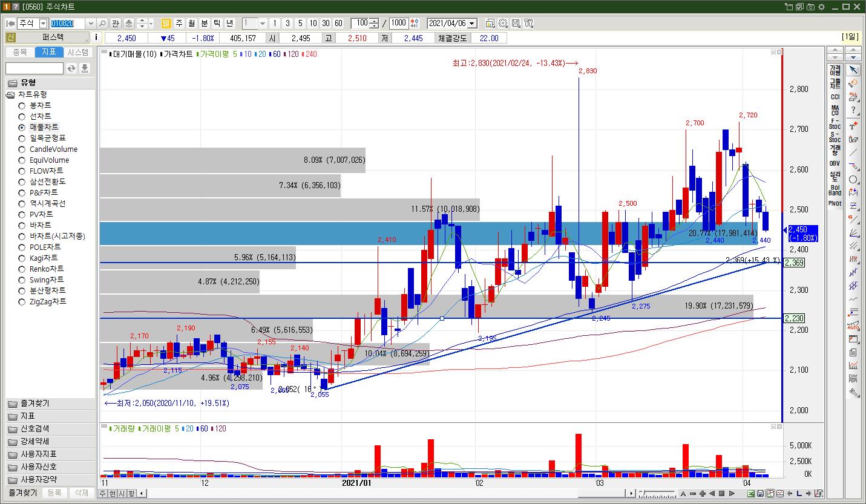Click the indicator search input field
Image resolution: width=866 pixels, height=504 pixels.
pos(34,68)
